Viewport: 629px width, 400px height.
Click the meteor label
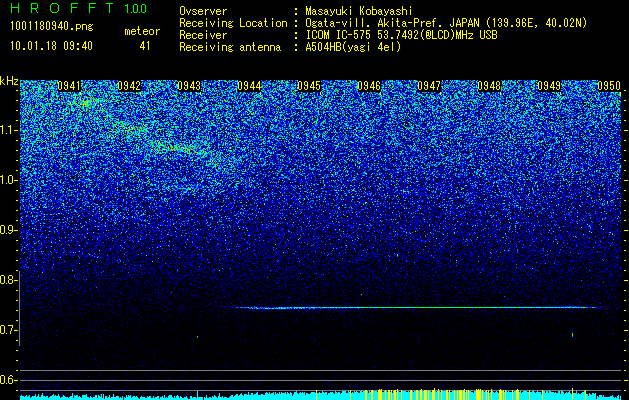[x=142, y=31]
